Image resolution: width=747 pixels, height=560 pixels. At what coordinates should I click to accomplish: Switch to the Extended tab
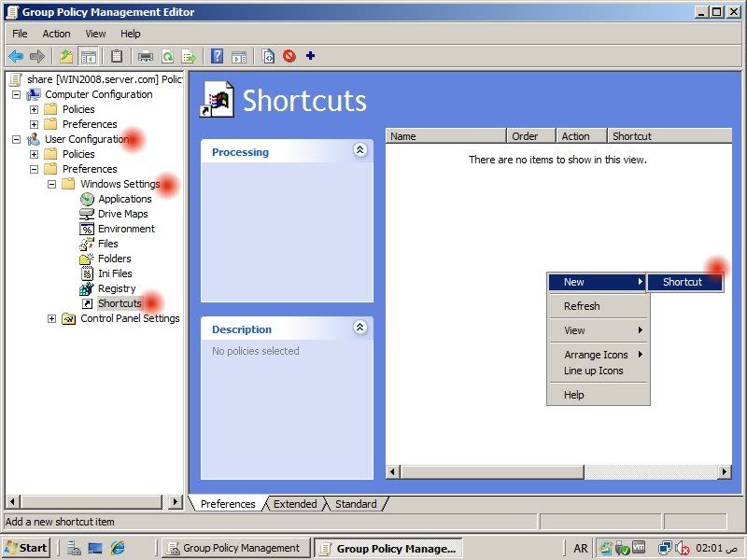(295, 504)
